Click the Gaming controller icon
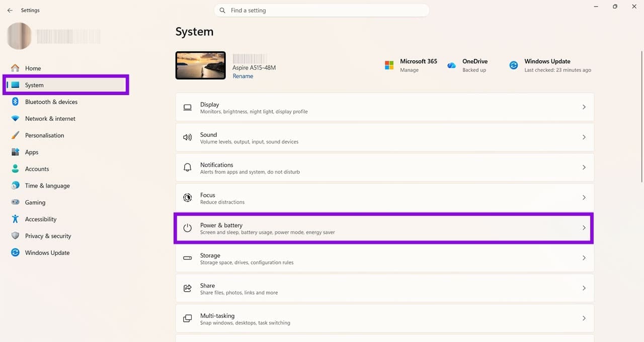644x342 pixels. point(15,202)
